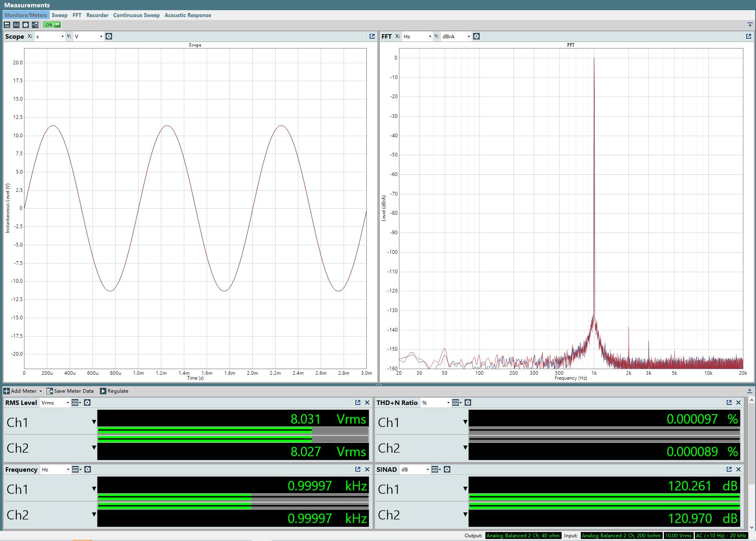Open the input/output configuration arrows icon
The image size is (756, 541).
[7, 25]
